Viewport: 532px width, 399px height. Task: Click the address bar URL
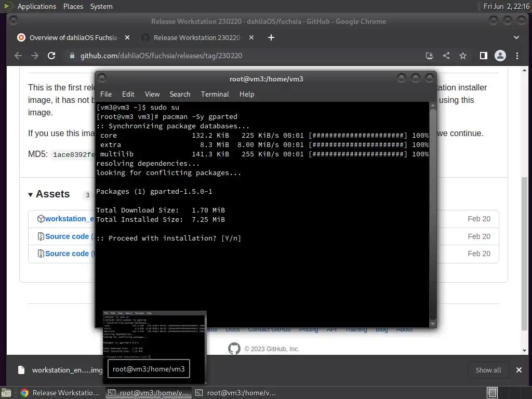click(161, 56)
